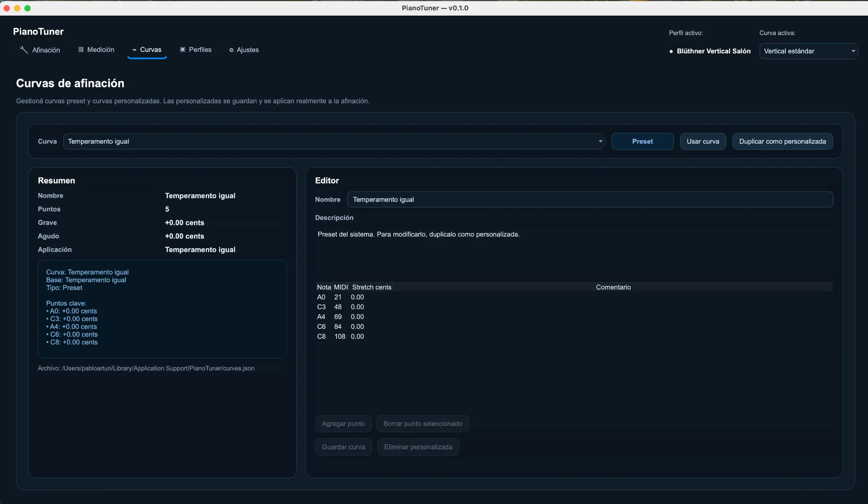Click the square icon beside Perfiles
This screenshot has width=868, height=504.
coord(183,50)
